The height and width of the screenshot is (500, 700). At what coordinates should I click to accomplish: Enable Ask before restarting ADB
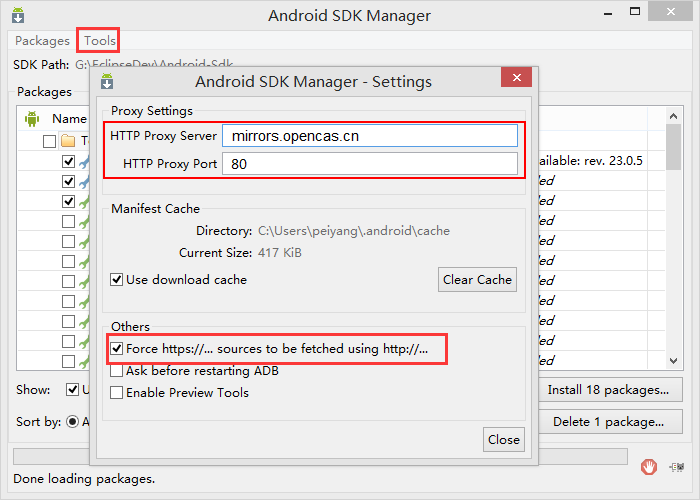(x=117, y=371)
